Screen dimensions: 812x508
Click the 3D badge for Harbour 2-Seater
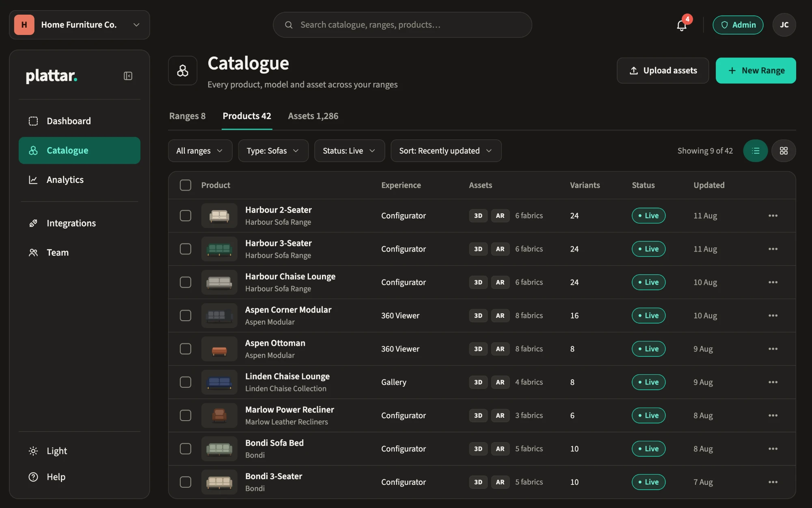pyautogui.click(x=478, y=216)
